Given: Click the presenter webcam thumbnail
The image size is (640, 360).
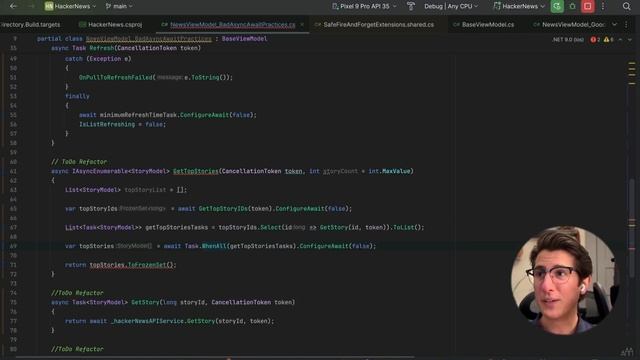Looking at the screenshot, I should [565, 280].
